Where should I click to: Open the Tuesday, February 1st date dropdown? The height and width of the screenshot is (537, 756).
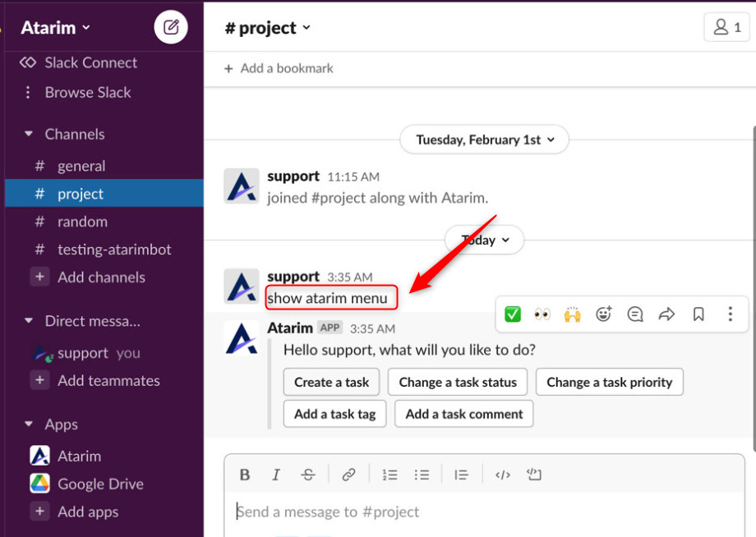tap(485, 140)
